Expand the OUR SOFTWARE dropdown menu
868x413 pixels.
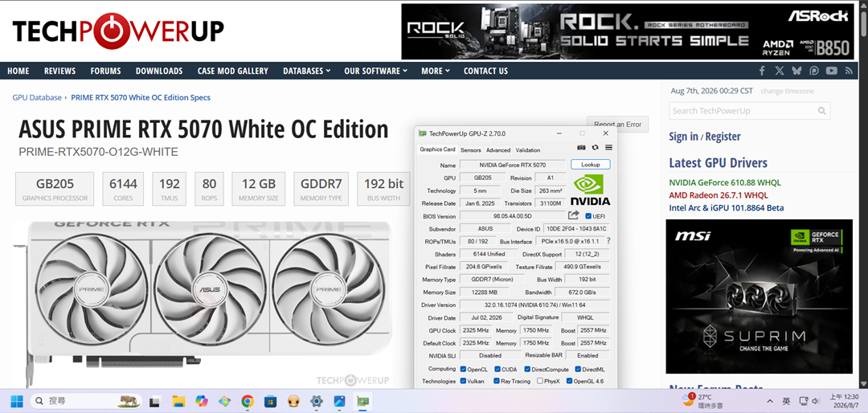click(x=376, y=71)
